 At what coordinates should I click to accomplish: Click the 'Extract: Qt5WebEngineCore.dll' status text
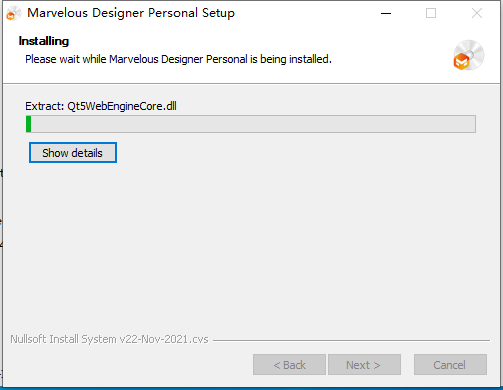(101, 106)
